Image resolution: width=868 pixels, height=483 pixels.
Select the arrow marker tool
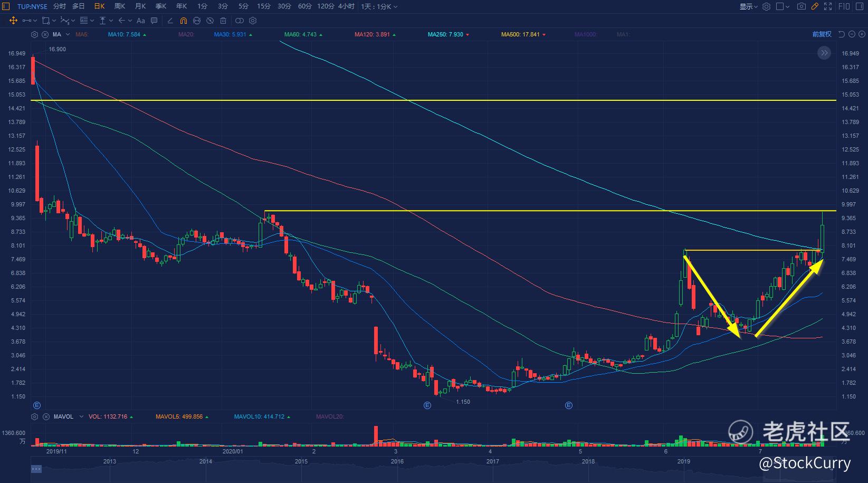pos(122,21)
